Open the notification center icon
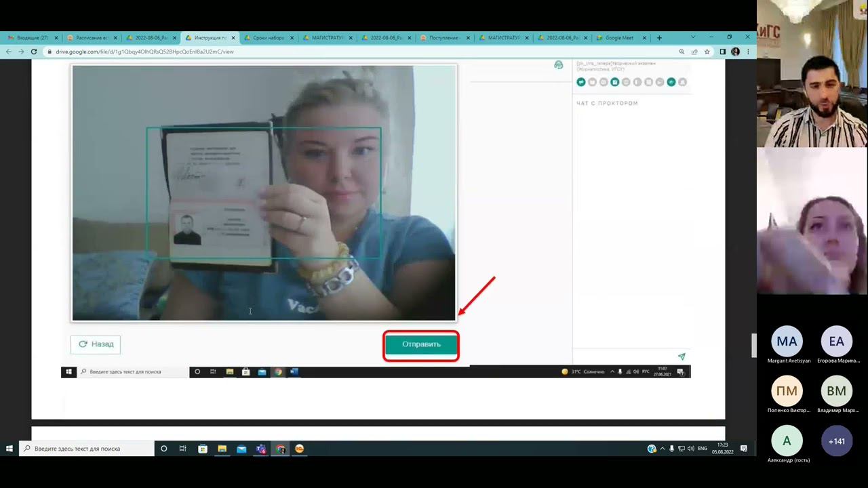 pyautogui.click(x=744, y=449)
